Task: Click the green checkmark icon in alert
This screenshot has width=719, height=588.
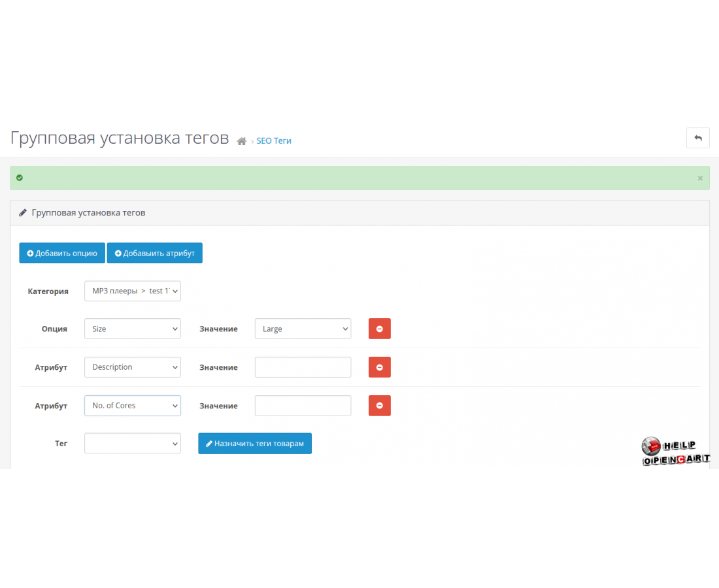Action: pos(20,178)
